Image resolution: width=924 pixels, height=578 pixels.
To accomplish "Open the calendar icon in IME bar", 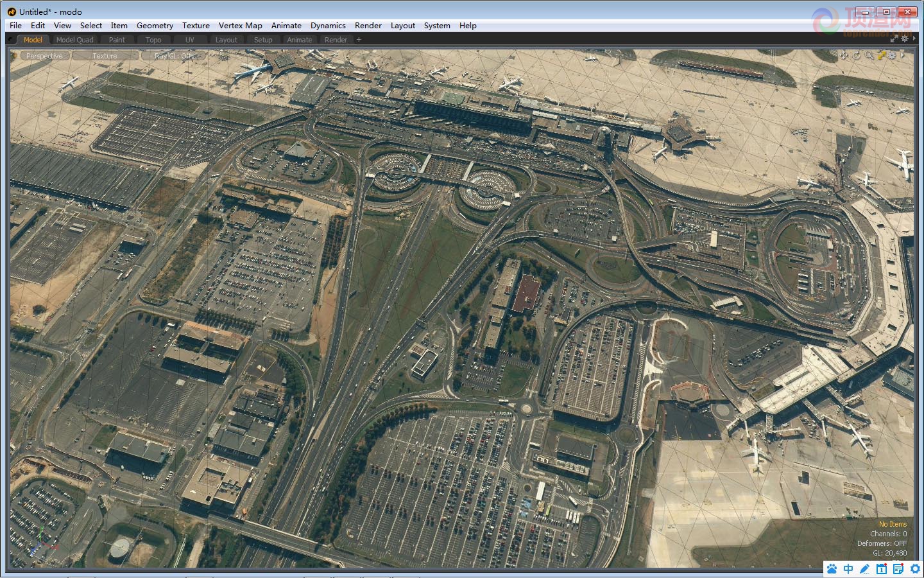I will click(882, 569).
